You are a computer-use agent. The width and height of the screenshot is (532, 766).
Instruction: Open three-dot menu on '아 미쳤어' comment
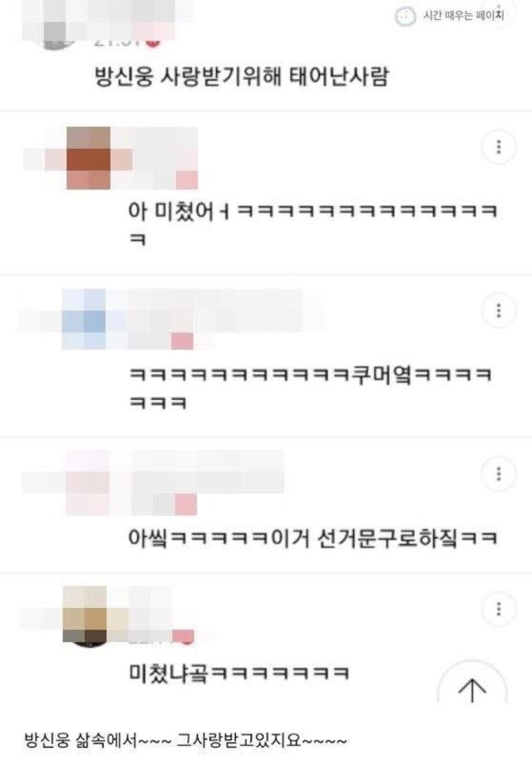point(498,146)
